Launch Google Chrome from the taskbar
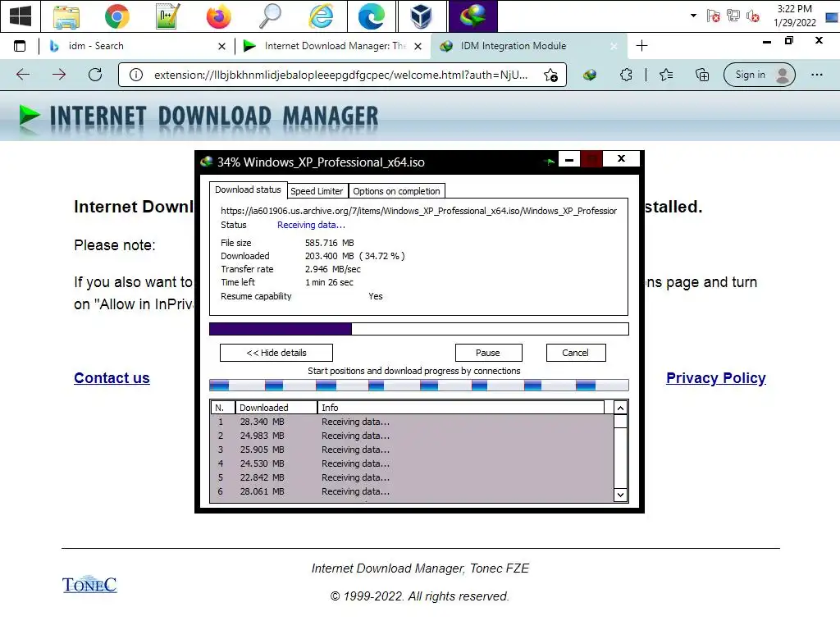Viewport: 840px width, 630px height. click(x=116, y=16)
